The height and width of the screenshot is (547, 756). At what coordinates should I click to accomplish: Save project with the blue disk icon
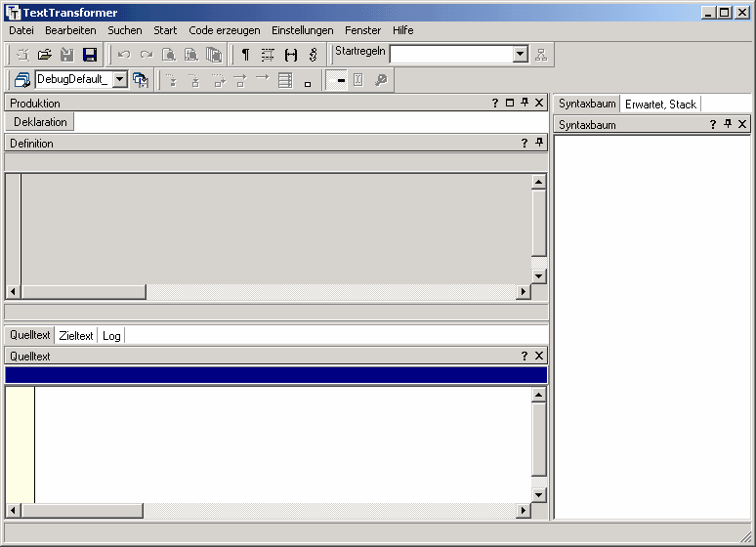(90, 55)
